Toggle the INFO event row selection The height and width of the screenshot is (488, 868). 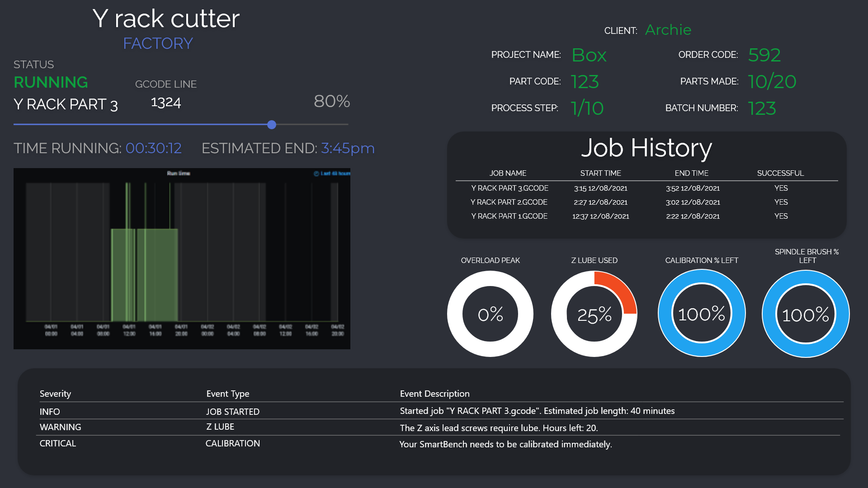coord(50,411)
